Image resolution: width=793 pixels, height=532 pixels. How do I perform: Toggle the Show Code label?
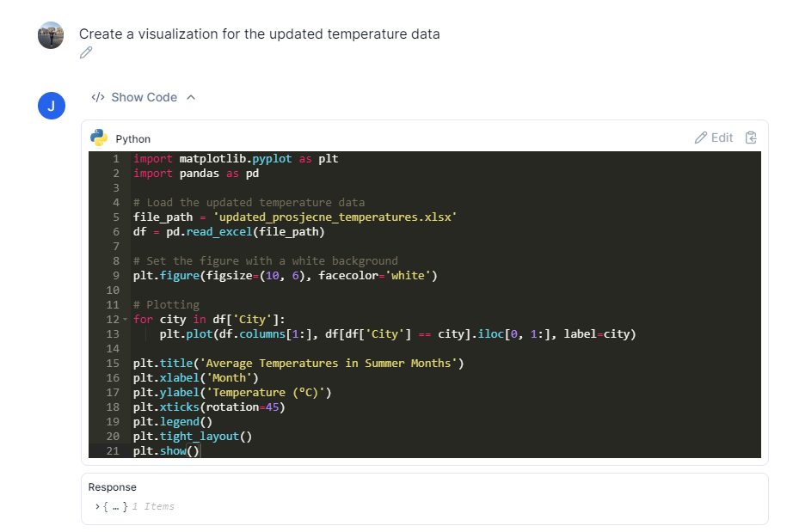click(x=144, y=97)
